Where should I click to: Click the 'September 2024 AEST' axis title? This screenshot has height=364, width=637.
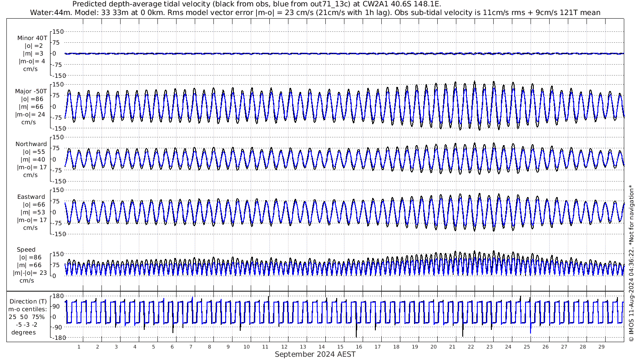[315, 354]
